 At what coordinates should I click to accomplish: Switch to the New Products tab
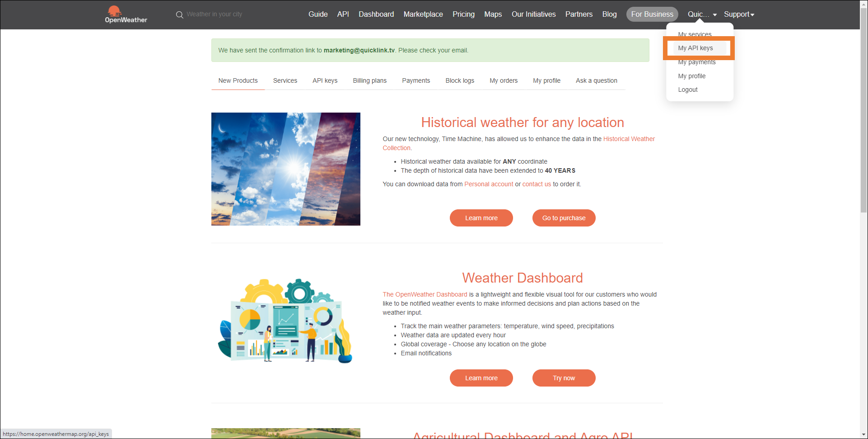[238, 80]
